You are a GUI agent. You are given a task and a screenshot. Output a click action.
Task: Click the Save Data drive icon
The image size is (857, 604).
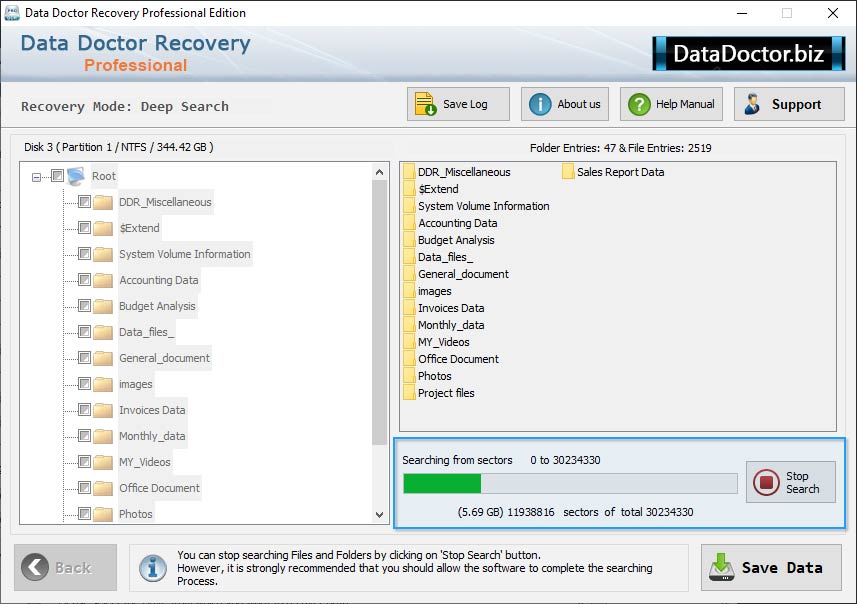click(x=721, y=567)
